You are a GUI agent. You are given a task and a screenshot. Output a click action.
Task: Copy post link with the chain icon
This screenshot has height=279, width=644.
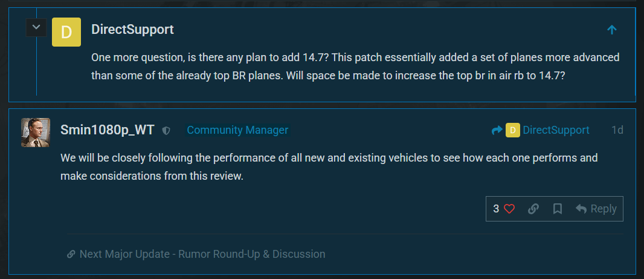[533, 209]
